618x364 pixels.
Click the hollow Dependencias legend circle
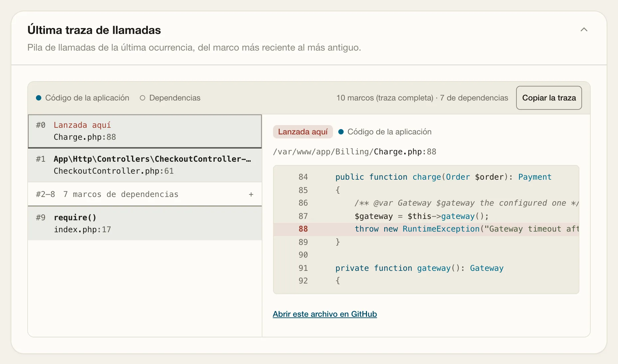(143, 98)
